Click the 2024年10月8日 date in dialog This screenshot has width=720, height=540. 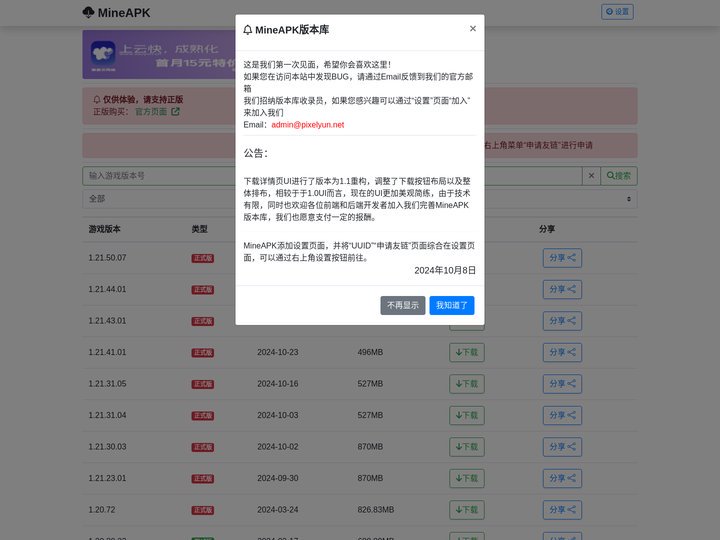click(x=445, y=270)
